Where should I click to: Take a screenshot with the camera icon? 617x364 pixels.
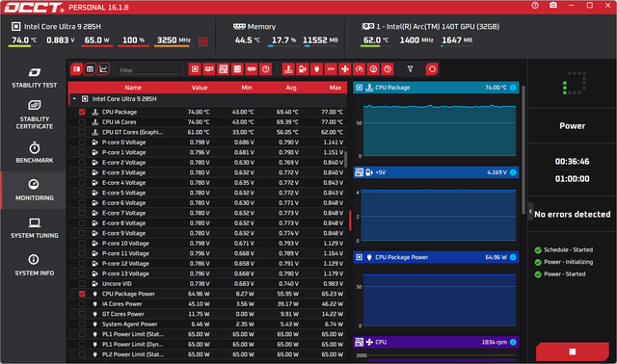[553, 6]
